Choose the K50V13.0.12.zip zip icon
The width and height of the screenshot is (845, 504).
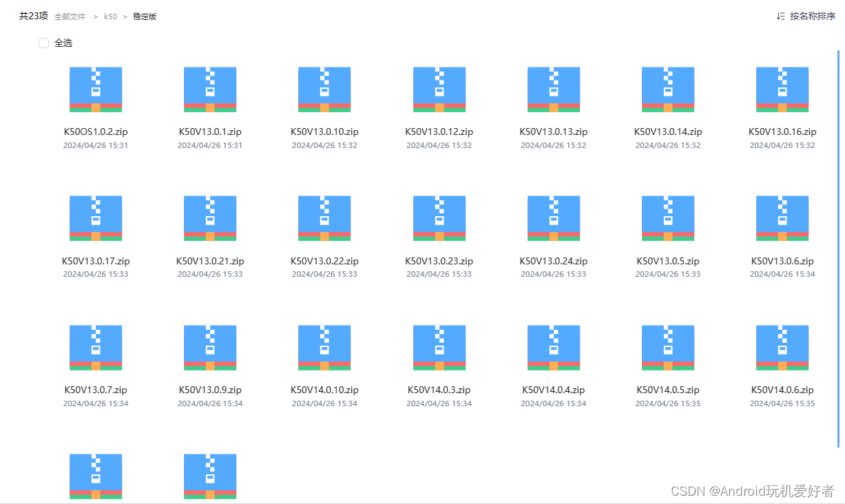(439, 90)
